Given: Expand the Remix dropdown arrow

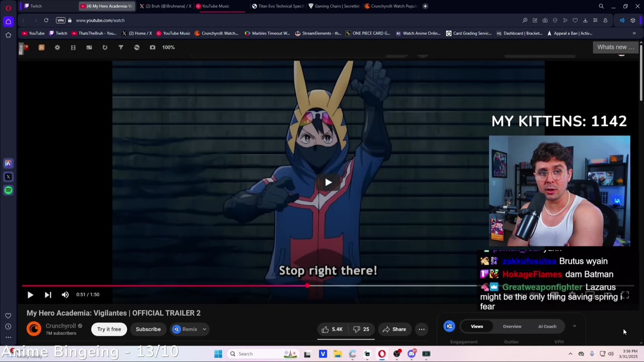Looking at the screenshot, I should (204, 329).
